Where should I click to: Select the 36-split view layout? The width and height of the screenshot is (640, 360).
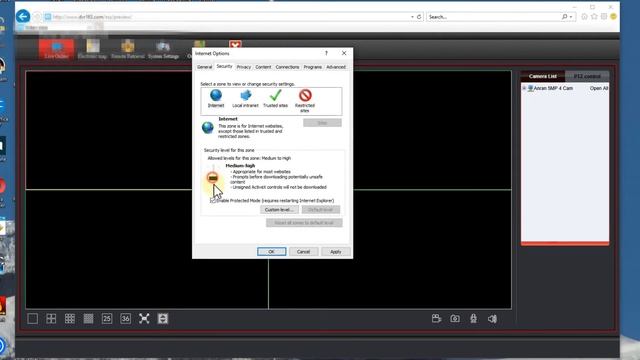125,319
